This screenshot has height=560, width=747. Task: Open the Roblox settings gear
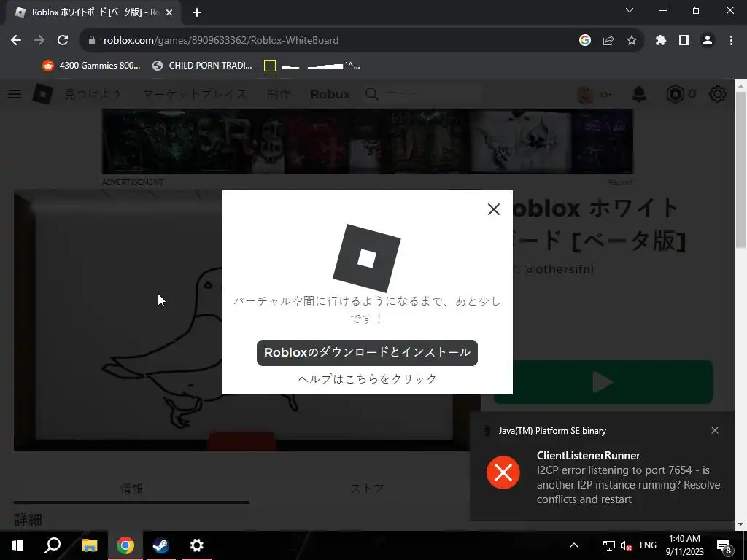point(718,94)
